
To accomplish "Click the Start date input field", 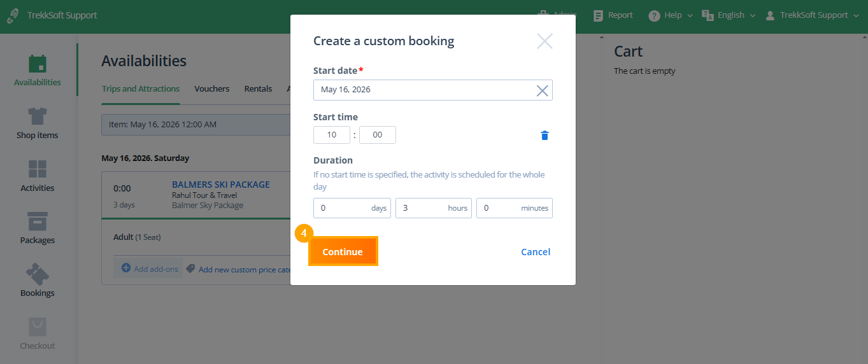I will tap(423, 90).
